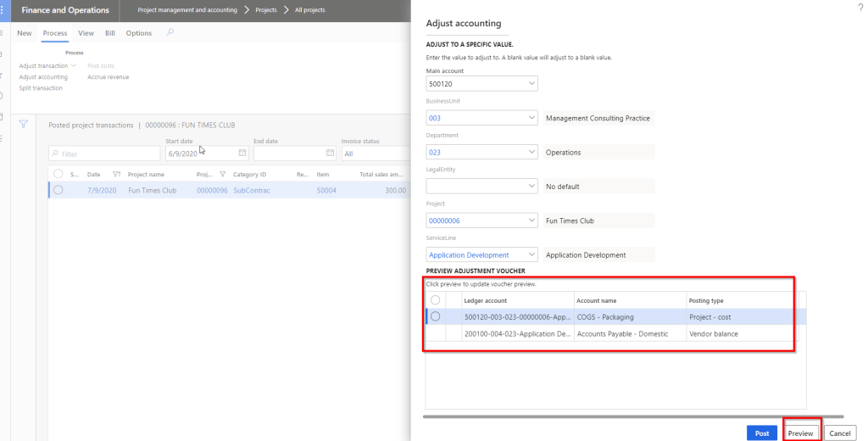Viewport: 868px width, 441px height.
Task: Click the Post button
Action: click(x=761, y=433)
